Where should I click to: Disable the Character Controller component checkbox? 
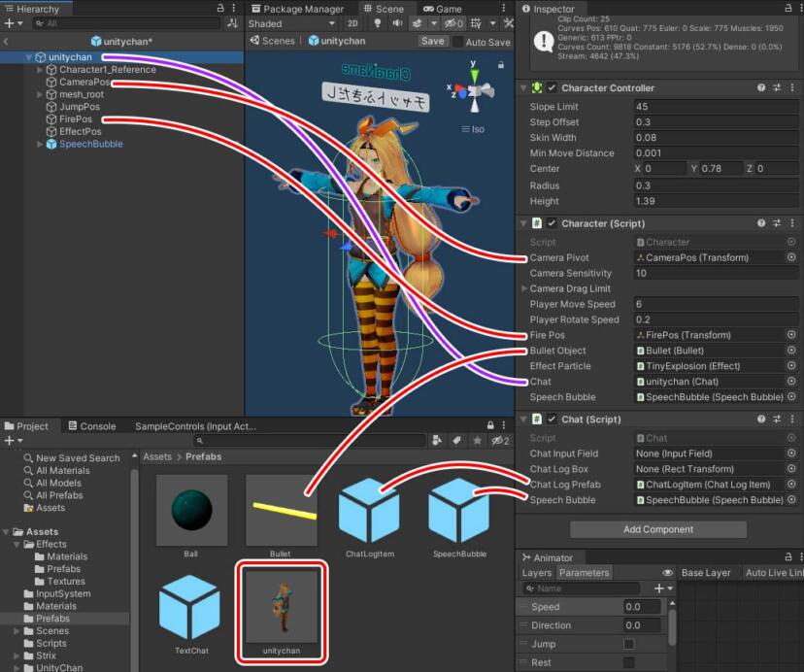(552, 87)
